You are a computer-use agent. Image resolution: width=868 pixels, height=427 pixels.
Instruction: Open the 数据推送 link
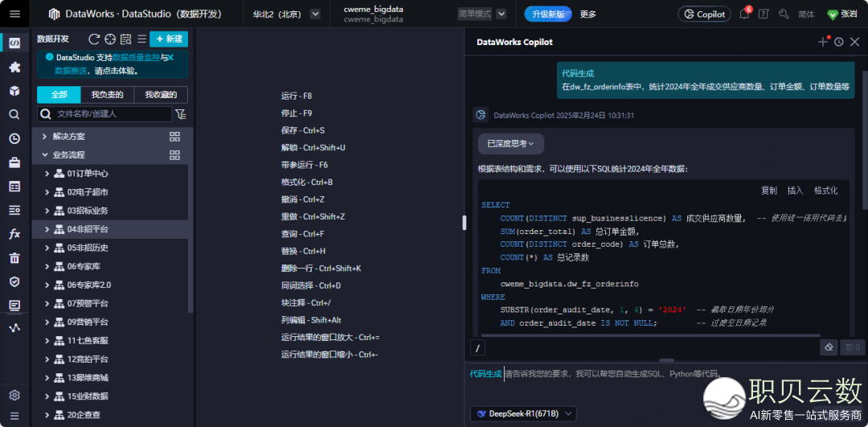click(70, 71)
